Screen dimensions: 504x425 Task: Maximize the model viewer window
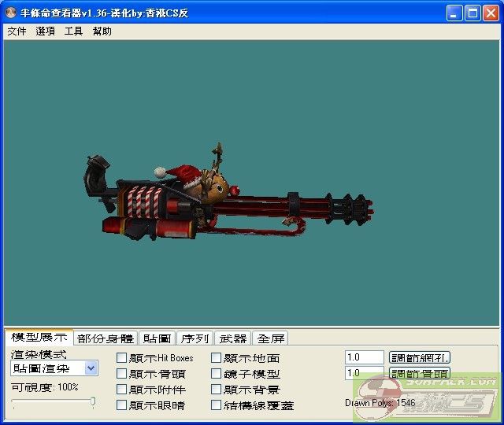pyautogui.click(x=472, y=13)
